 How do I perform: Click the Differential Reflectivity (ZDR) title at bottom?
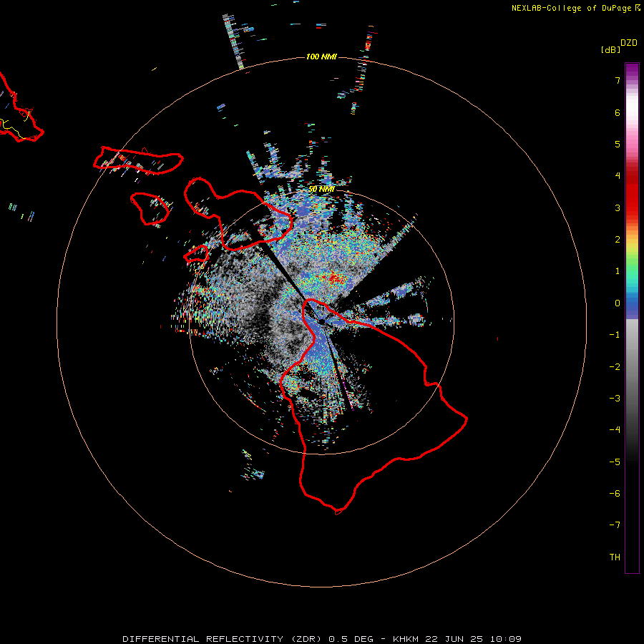point(322,639)
